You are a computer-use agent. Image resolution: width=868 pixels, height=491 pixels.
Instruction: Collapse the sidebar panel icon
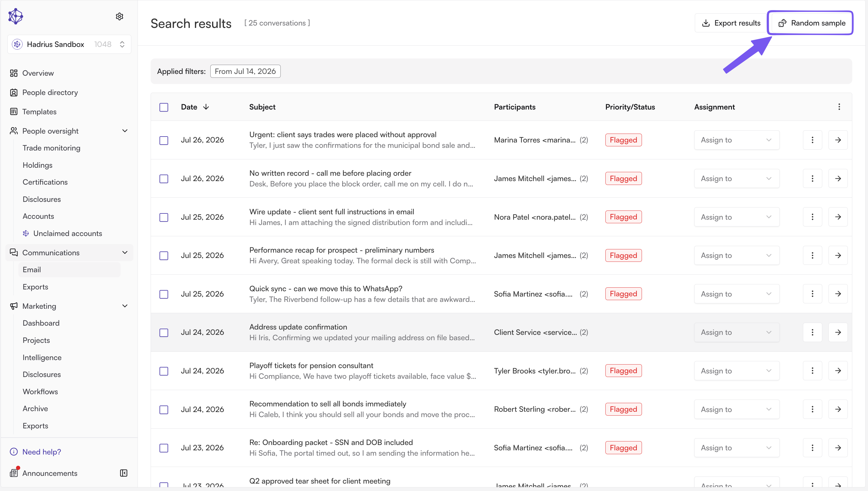[x=124, y=473]
